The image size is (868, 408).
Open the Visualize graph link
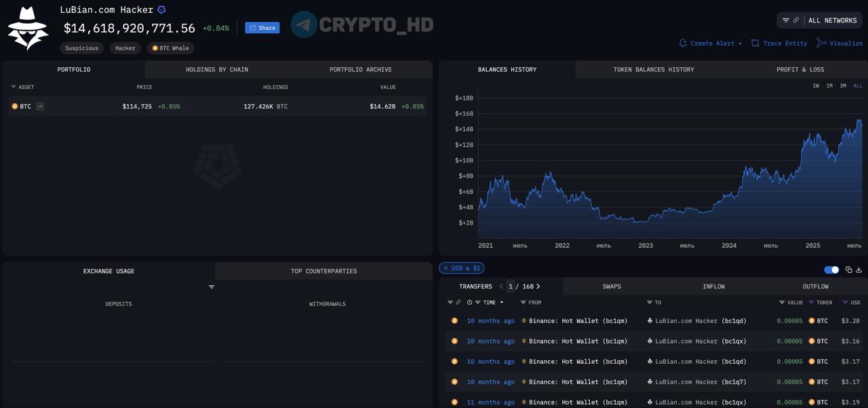tap(840, 43)
